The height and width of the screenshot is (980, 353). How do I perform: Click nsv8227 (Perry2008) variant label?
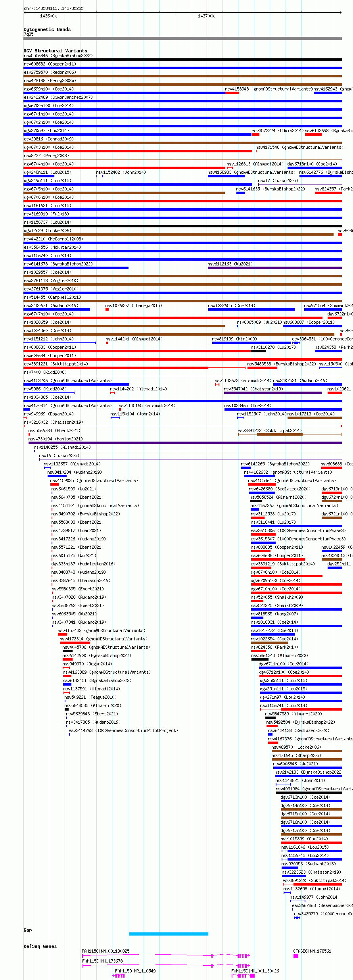(46, 156)
